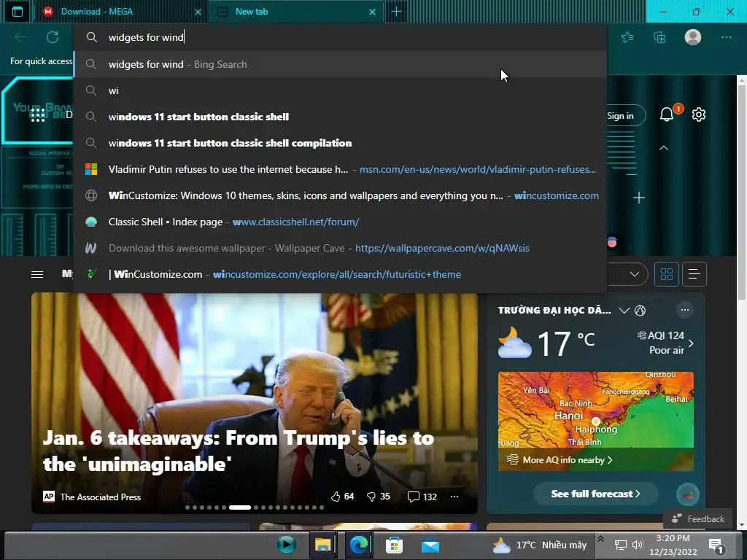Click the Feedback button
This screenshot has width=747, height=560.
pyautogui.click(x=698, y=519)
